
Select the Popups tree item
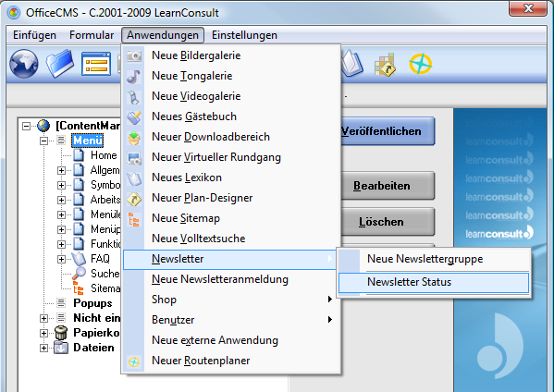point(92,303)
